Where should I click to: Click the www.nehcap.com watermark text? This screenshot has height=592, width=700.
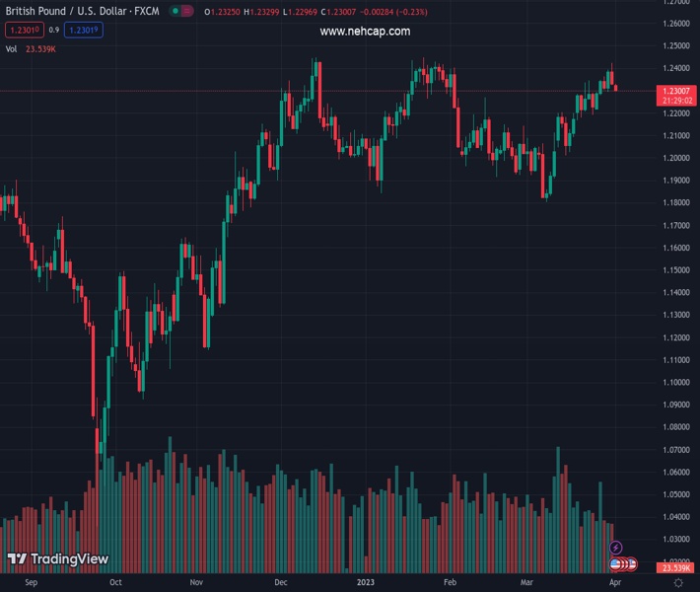pos(365,32)
